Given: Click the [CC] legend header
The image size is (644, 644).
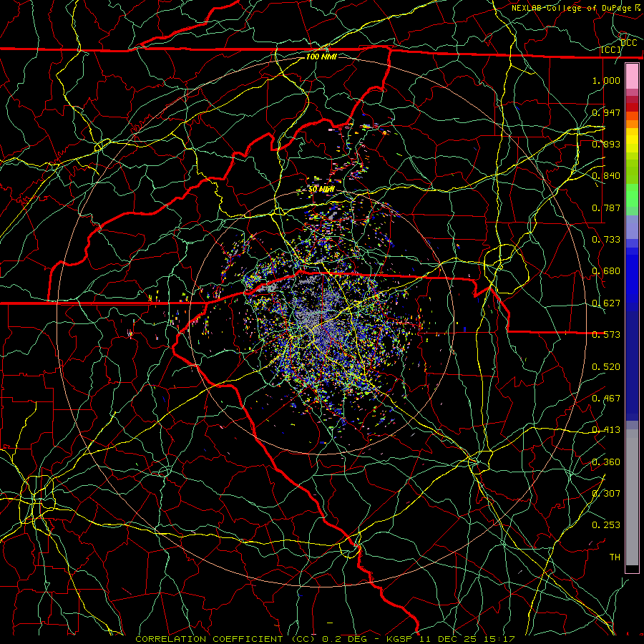Looking at the screenshot, I should pos(611,50).
